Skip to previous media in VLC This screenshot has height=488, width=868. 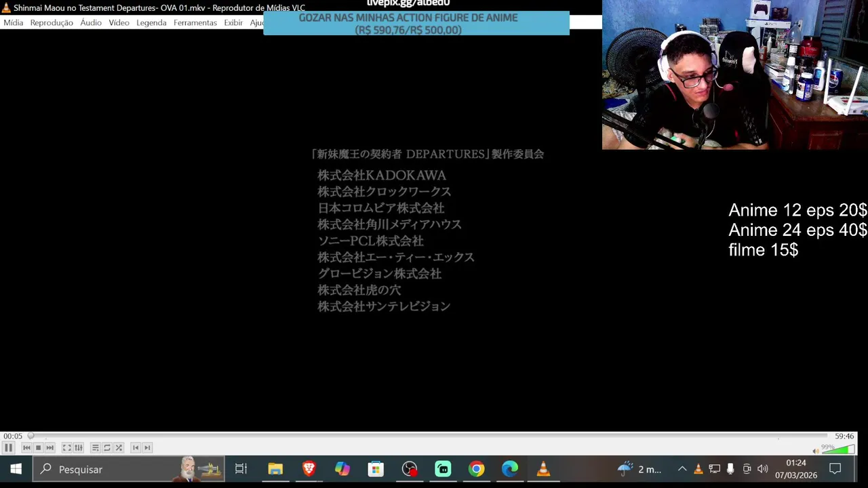pos(26,447)
